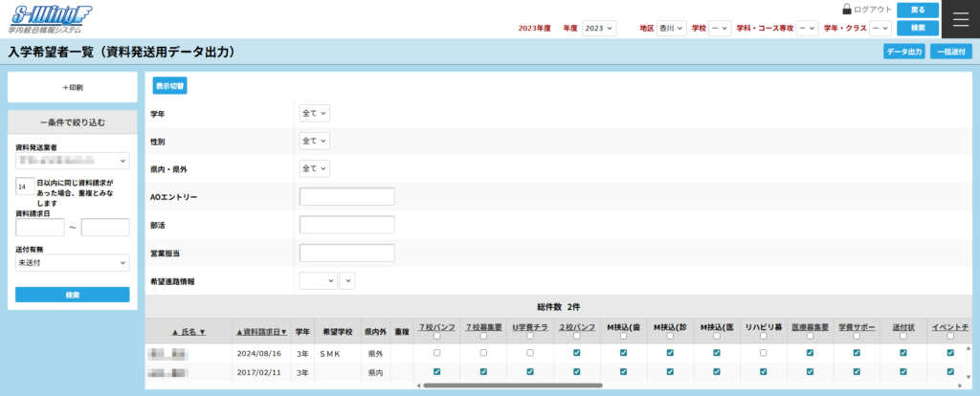The image size is (980, 396).
Task: Open the 地区 香川 dropdown
Action: pyautogui.click(x=672, y=29)
